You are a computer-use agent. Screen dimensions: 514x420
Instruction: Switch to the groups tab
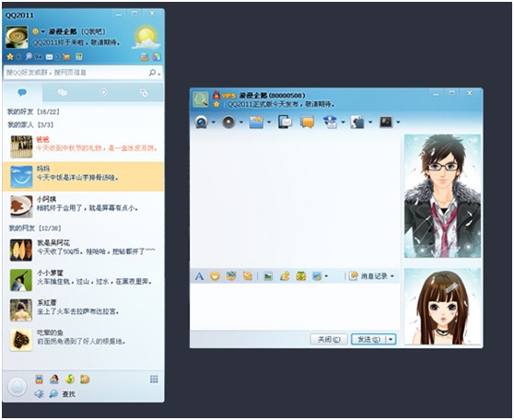click(63, 93)
